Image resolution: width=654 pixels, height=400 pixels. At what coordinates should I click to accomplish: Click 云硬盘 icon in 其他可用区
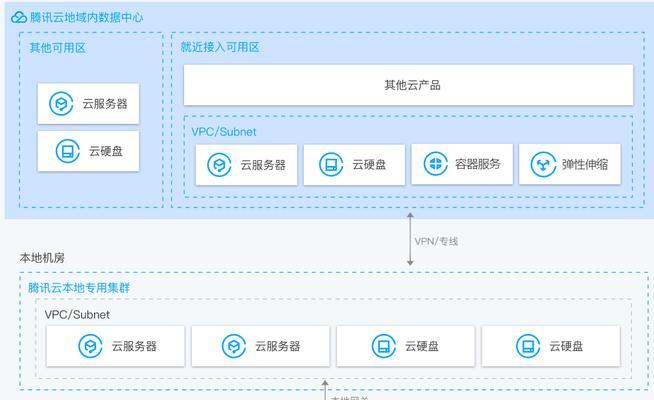coord(68,151)
